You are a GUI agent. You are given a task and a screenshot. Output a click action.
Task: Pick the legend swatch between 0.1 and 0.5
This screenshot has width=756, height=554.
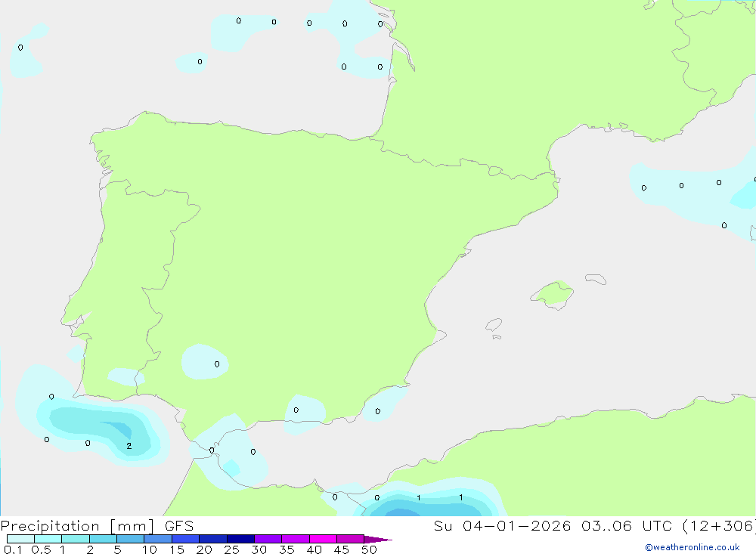coord(20,539)
